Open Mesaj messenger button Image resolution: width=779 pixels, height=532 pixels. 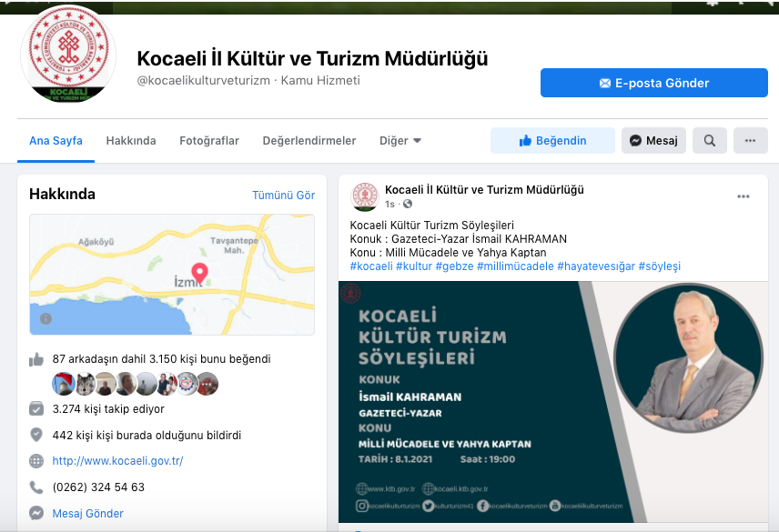coord(653,141)
